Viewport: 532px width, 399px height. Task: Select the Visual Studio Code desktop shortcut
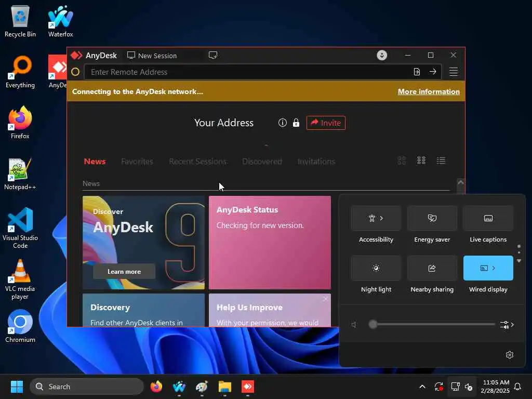pos(20,228)
